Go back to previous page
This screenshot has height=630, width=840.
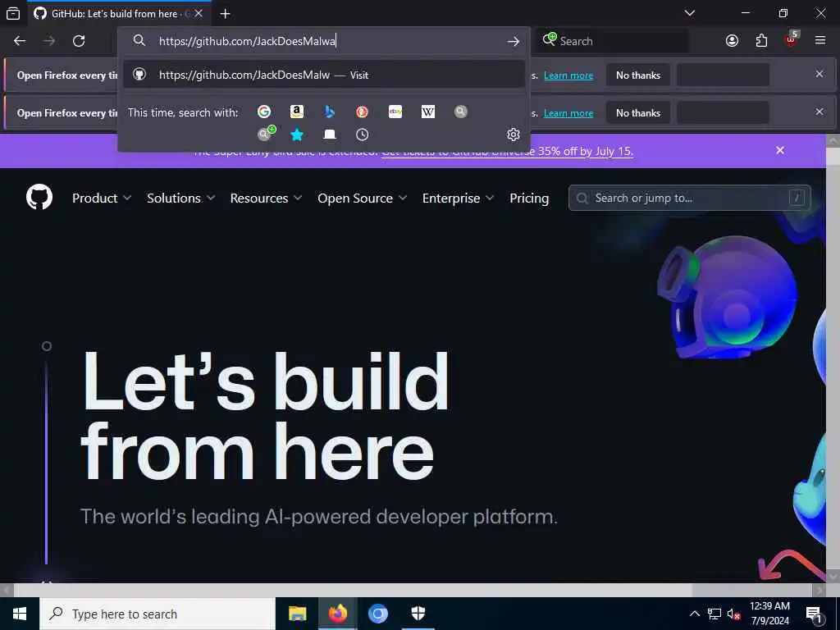pos(20,41)
